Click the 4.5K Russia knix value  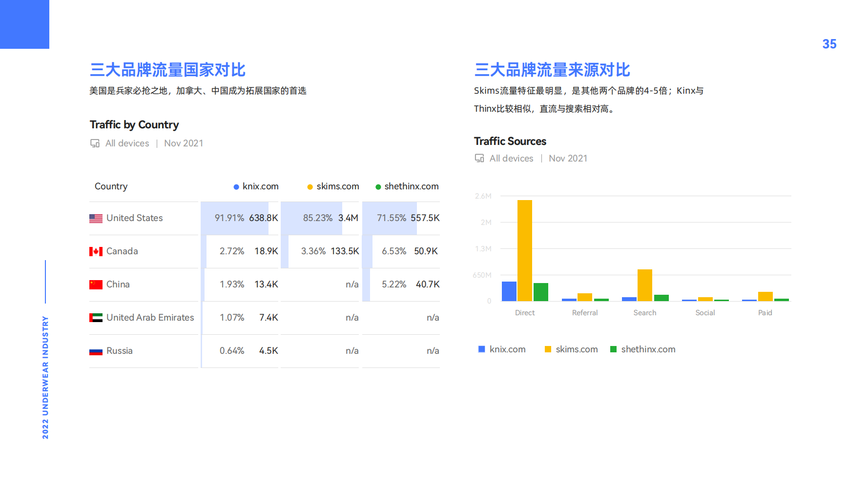269,351
